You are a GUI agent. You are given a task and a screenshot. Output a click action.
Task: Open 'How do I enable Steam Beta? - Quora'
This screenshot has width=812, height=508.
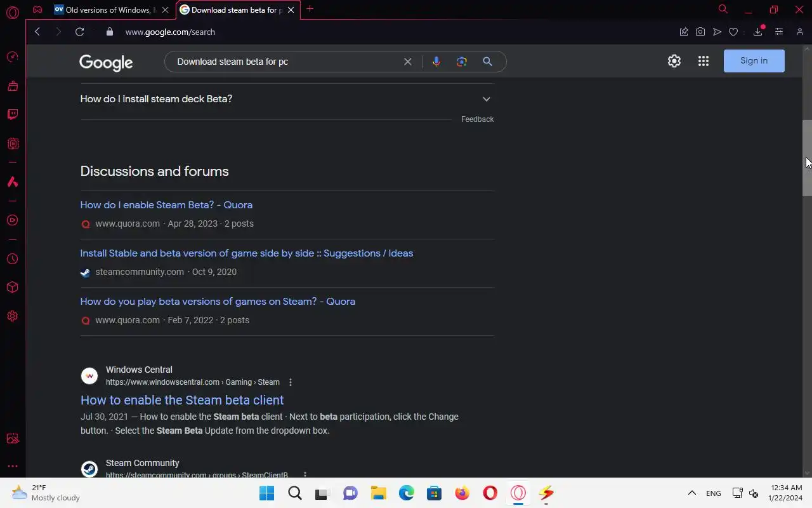166,205
